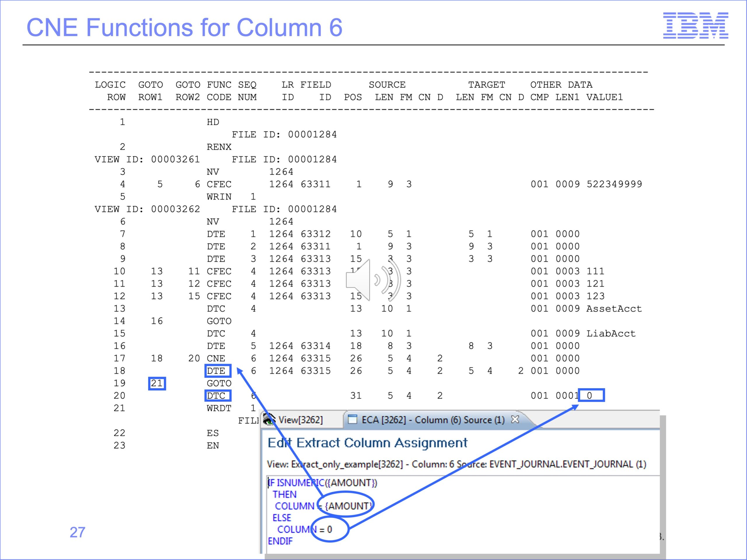Click the value 522349999 in row 4
This screenshot has width=747, height=560.
(614, 184)
